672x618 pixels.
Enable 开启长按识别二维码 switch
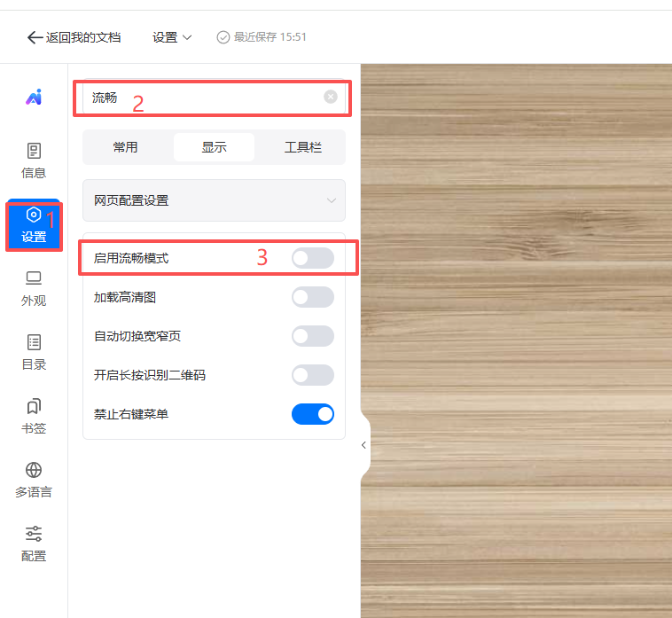click(x=312, y=375)
